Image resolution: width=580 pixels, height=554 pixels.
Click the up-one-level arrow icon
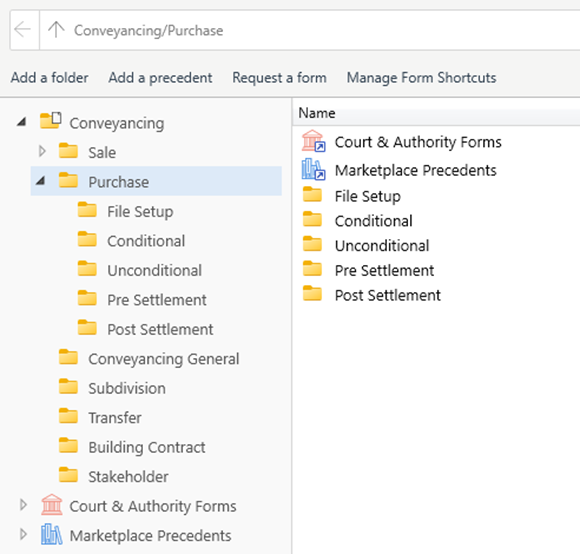pos(56,30)
